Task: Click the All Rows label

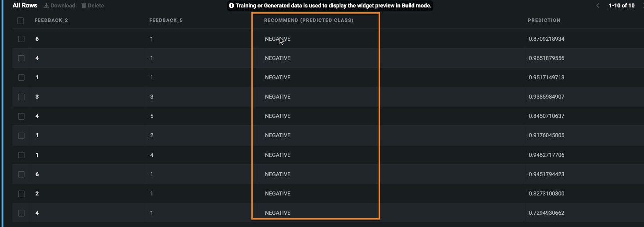Action: (x=25, y=6)
